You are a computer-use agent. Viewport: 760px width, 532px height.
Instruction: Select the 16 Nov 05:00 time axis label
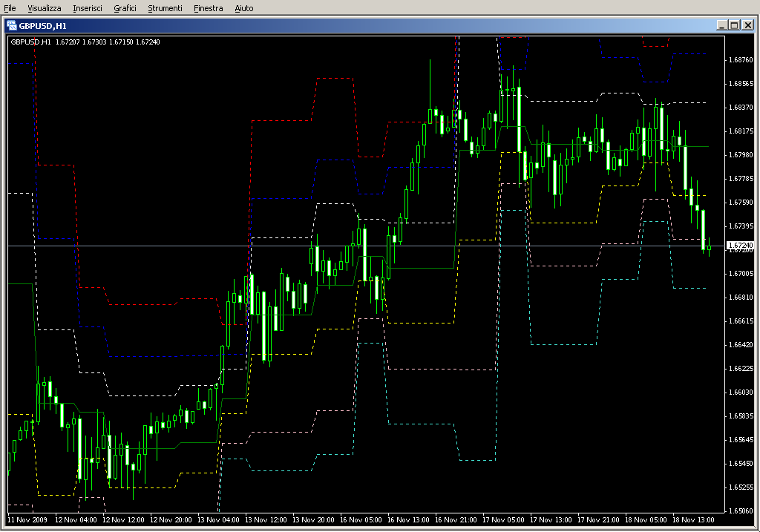coord(361,520)
